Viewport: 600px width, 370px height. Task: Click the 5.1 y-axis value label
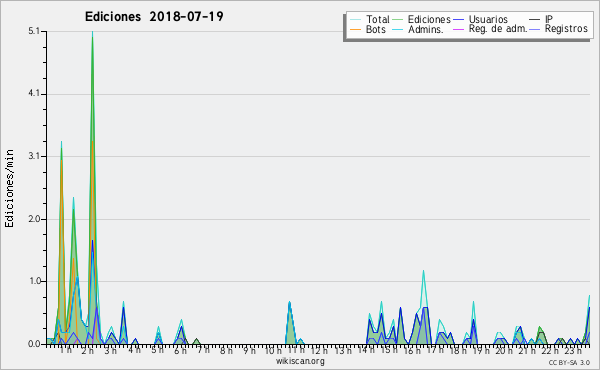coord(34,31)
